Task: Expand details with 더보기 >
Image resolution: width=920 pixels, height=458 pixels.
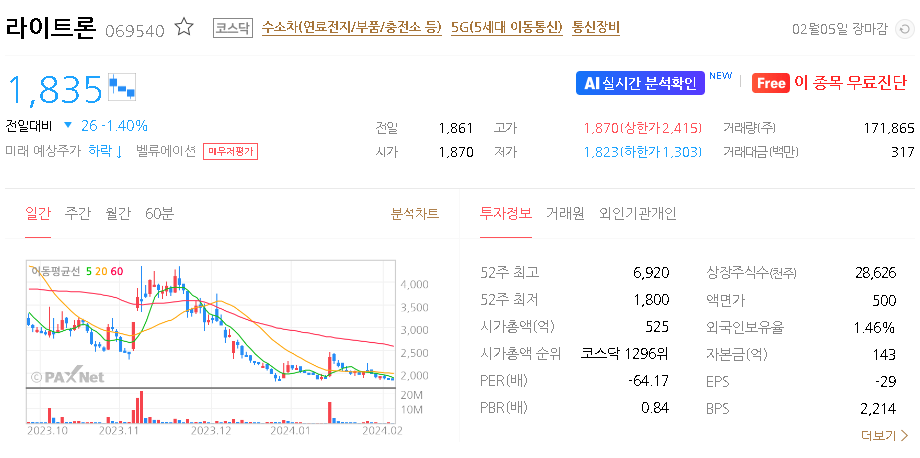Action: (884, 436)
